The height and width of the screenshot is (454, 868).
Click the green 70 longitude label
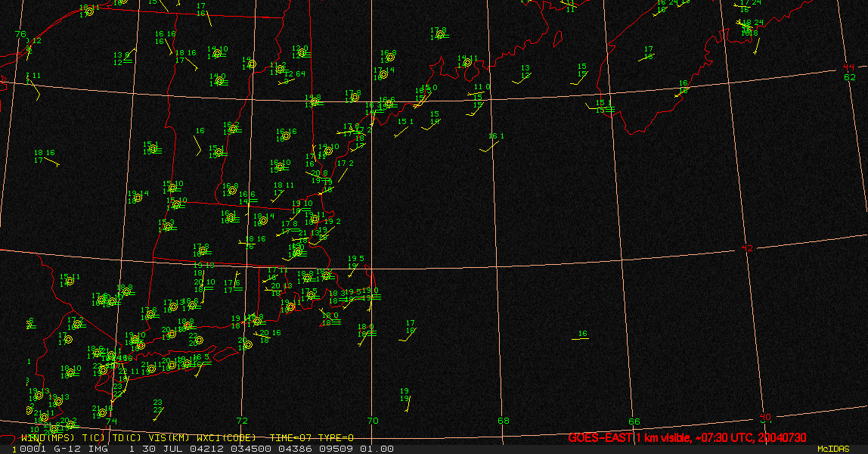(x=373, y=421)
